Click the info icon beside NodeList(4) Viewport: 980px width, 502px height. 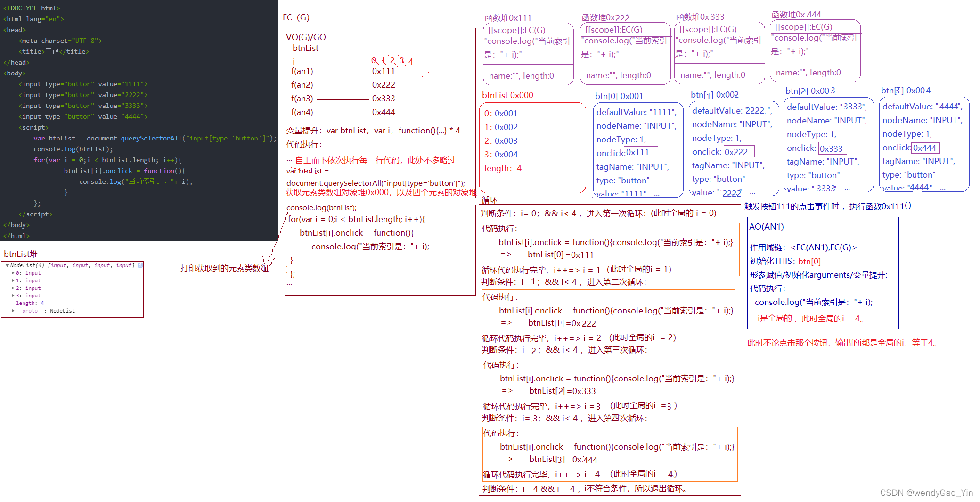coord(140,265)
